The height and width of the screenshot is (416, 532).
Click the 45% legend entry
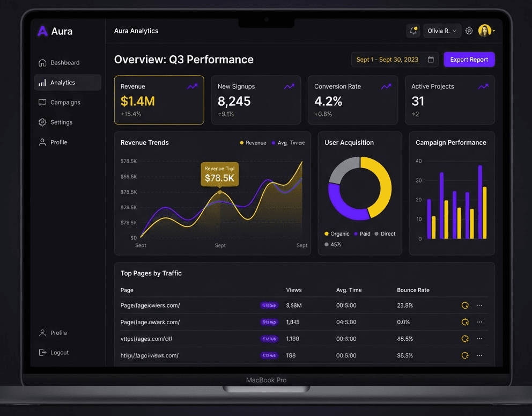tap(333, 245)
